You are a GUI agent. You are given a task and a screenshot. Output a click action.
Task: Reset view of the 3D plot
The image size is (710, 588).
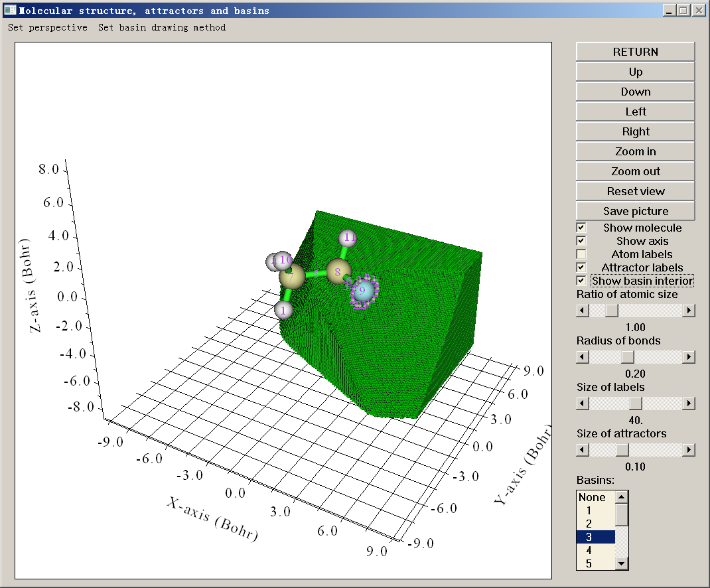635,191
